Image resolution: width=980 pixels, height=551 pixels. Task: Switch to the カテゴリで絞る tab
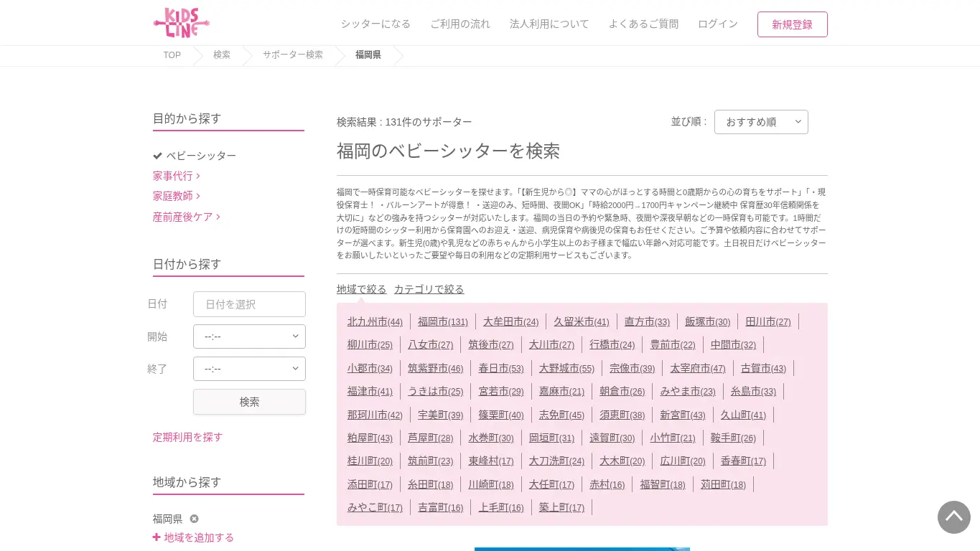[429, 289]
